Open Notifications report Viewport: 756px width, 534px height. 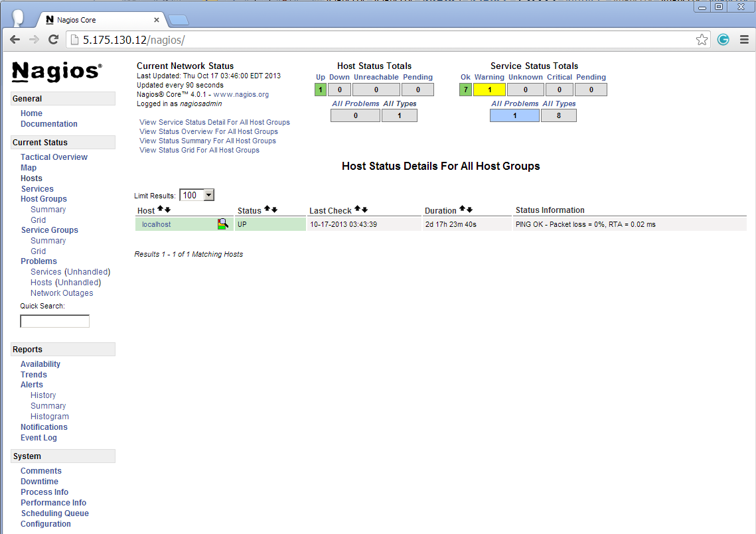[x=44, y=427]
